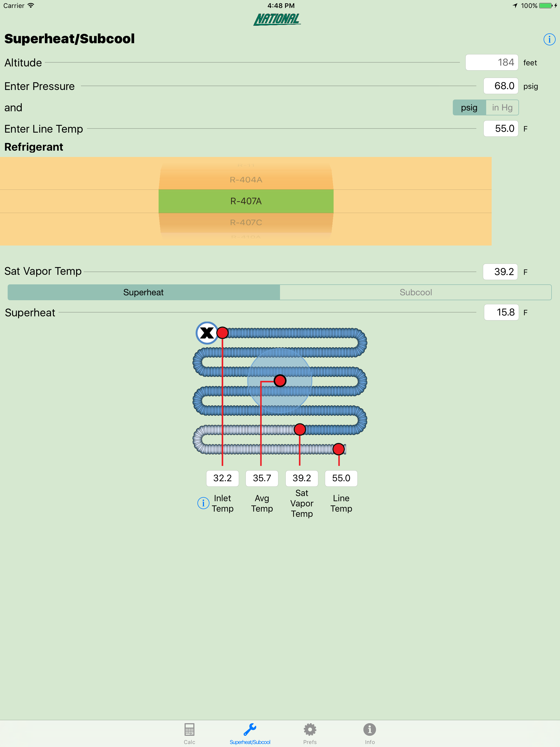This screenshot has width=560, height=747.
Task: Switch to Superheat mode
Action: [144, 292]
